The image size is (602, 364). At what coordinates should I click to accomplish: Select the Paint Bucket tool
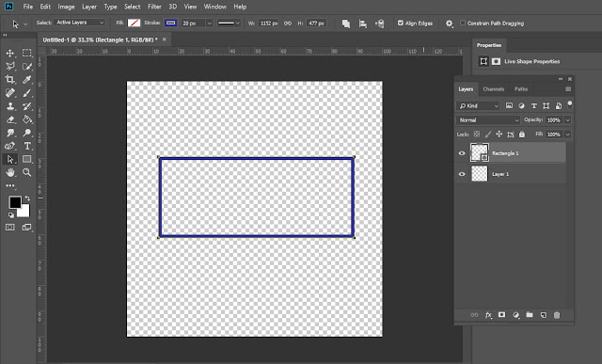tap(26, 119)
